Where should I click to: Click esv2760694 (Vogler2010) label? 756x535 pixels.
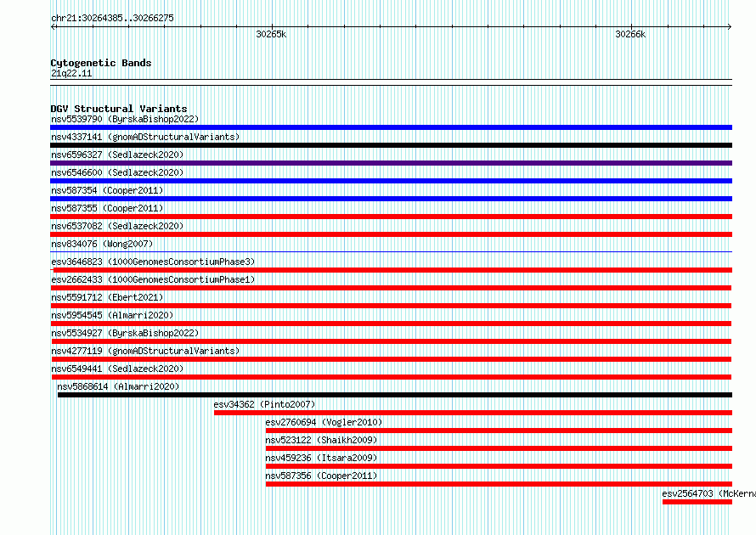(x=324, y=422)
